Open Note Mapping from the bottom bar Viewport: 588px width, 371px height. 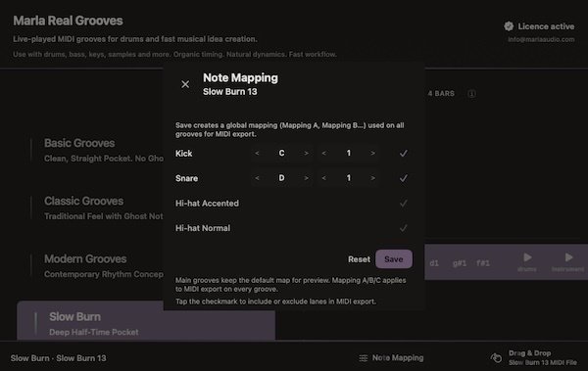[x=391, y=358]
